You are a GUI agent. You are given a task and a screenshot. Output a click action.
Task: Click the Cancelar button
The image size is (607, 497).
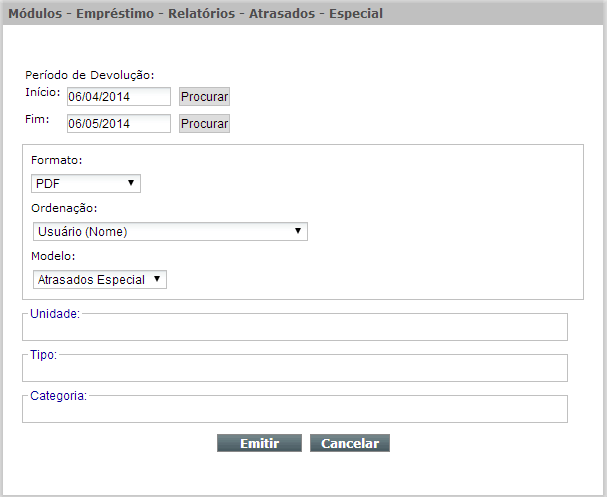click(350, 443)
